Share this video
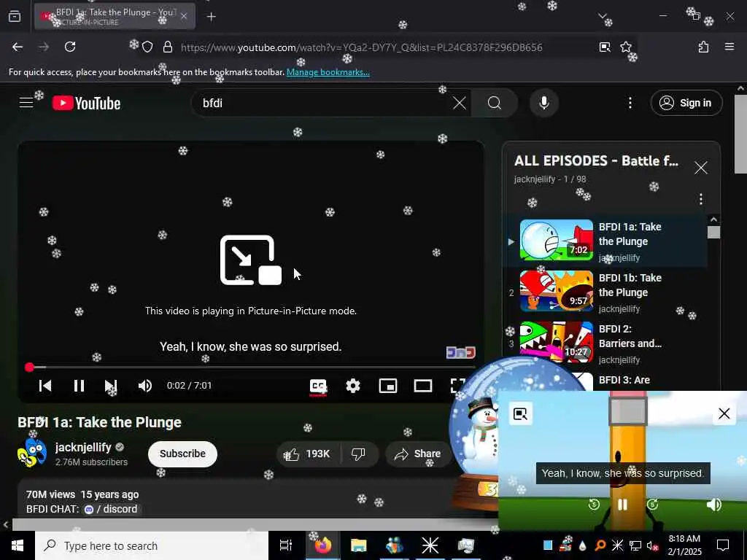Image resolution: width=747 pixels, height=560 pixels. click(417, 454)
